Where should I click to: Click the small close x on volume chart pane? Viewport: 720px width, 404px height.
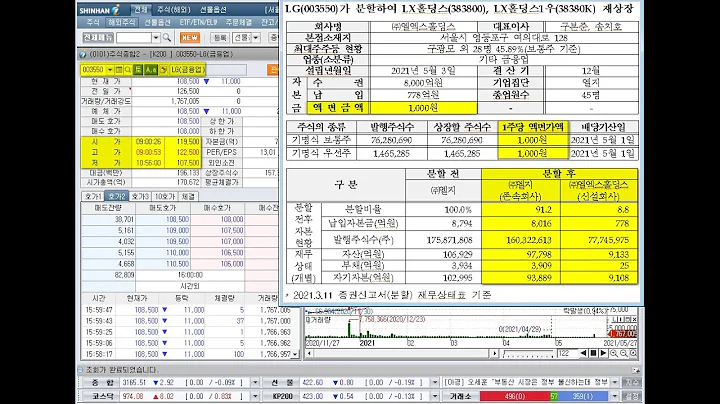[634, 320]
